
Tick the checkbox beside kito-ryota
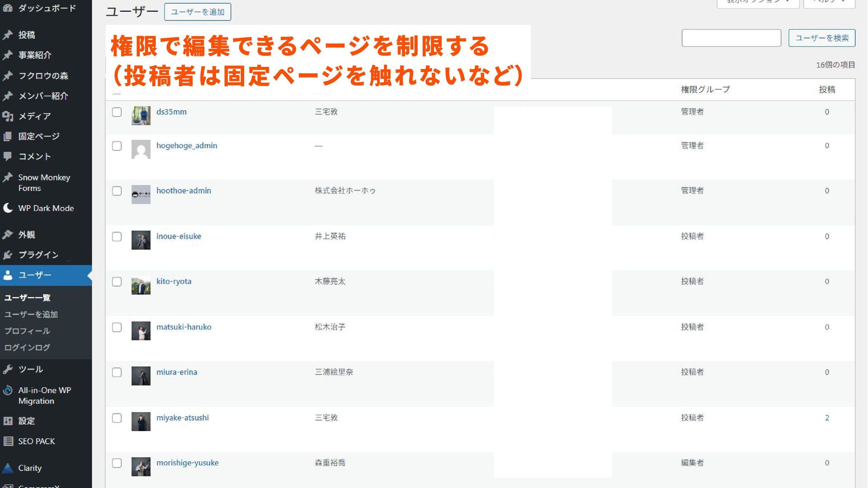point(117,282)
